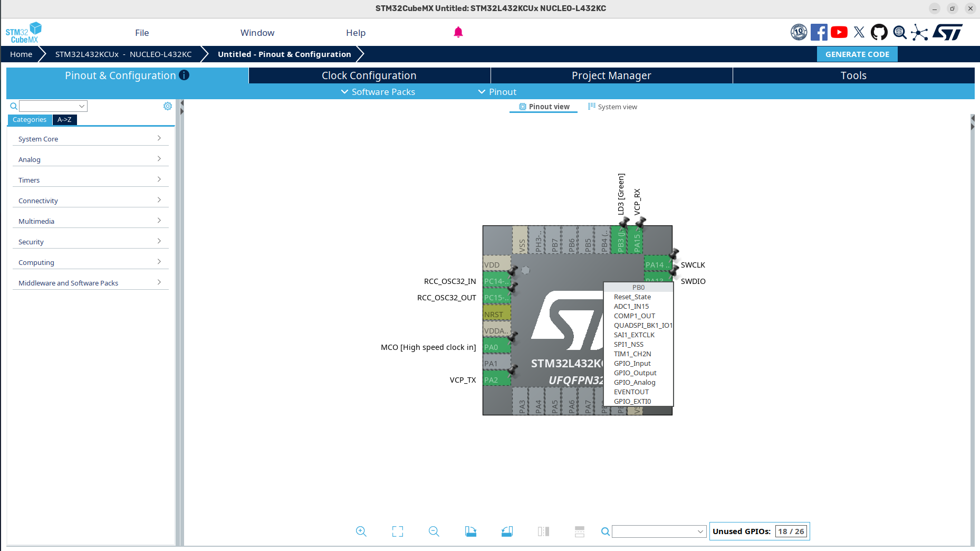Select the Pinout & Configuration tab
980x551 pixels.
pyautogui.click(x=127, y=75)
